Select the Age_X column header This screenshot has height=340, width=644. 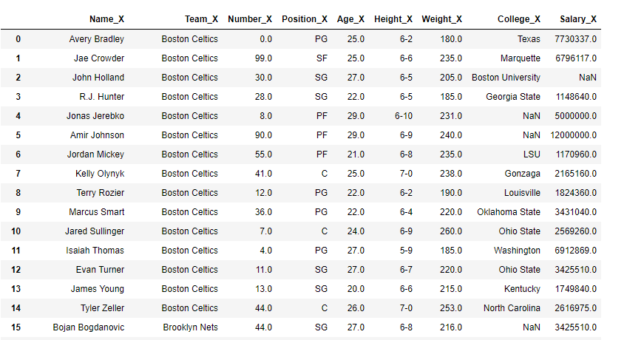[350, 19]
